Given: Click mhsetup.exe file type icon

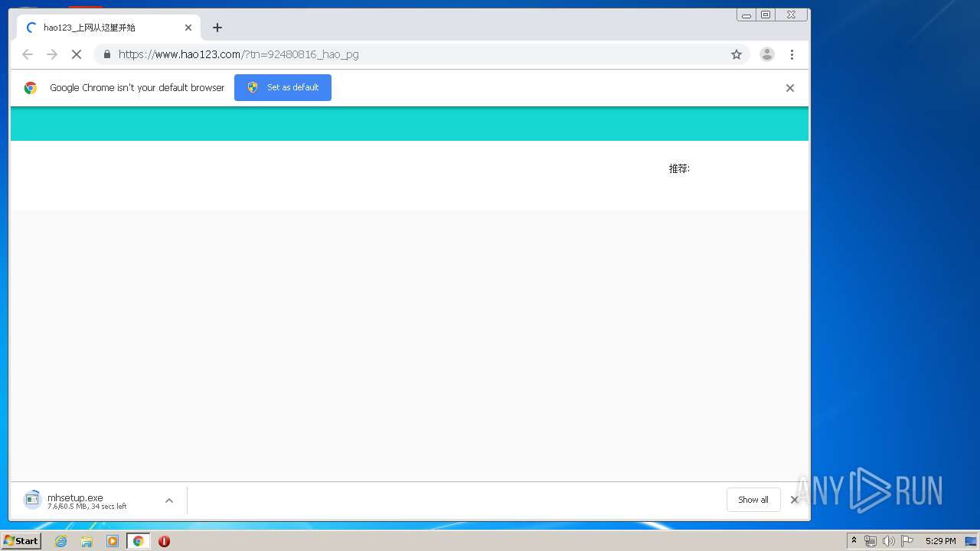Looking at the screenshot, I should pyautogui.click(x=32, y=500).
